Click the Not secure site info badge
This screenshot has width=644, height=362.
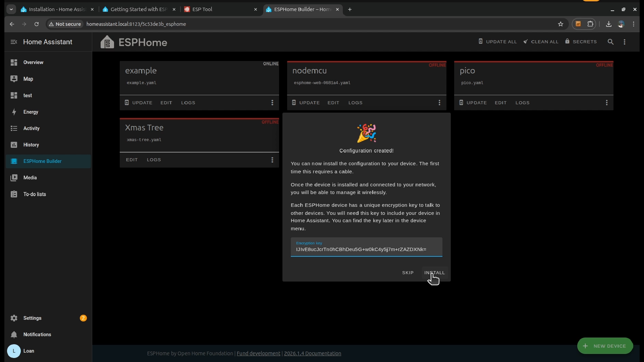coord(65,24)
